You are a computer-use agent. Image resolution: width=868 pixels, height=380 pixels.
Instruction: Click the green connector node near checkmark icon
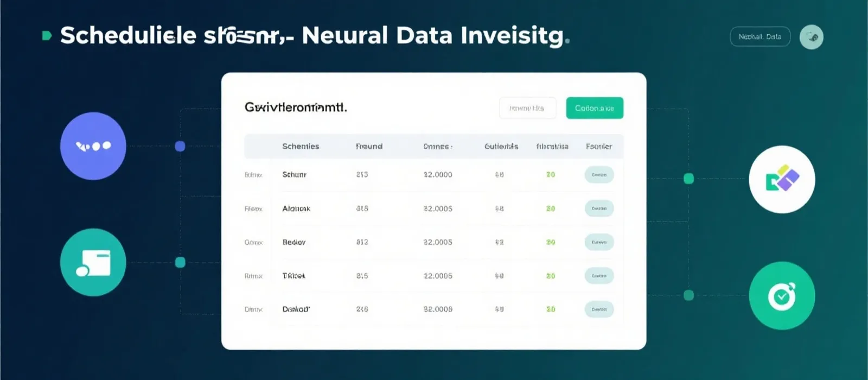(x=688, y=295)
